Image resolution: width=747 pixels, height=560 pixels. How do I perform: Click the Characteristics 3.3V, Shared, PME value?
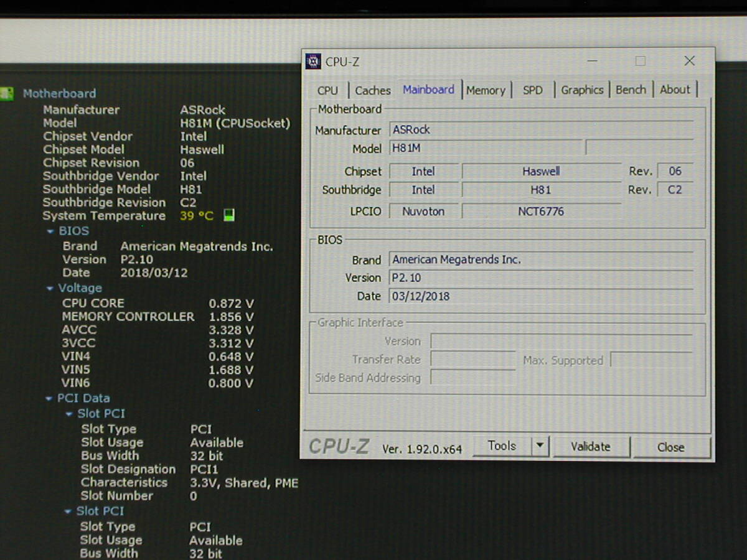[244, 483]
